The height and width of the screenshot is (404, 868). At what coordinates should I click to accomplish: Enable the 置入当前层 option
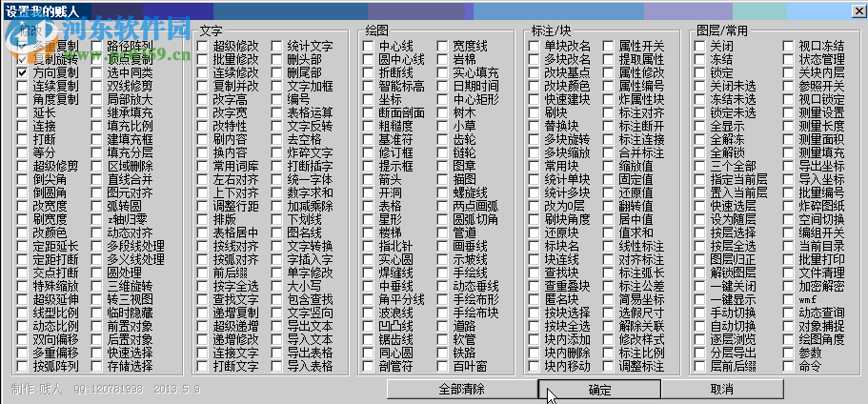click(699, 192)
